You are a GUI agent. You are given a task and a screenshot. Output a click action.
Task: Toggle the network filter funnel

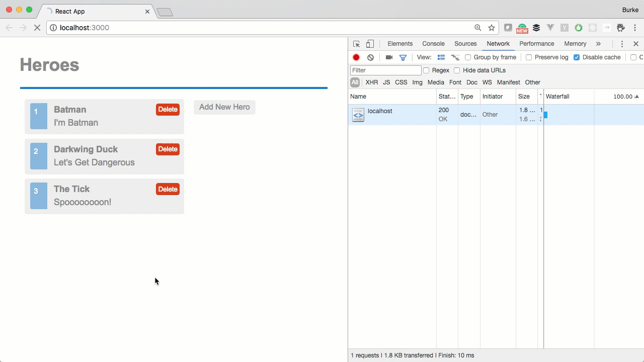(x=403, y=57)
